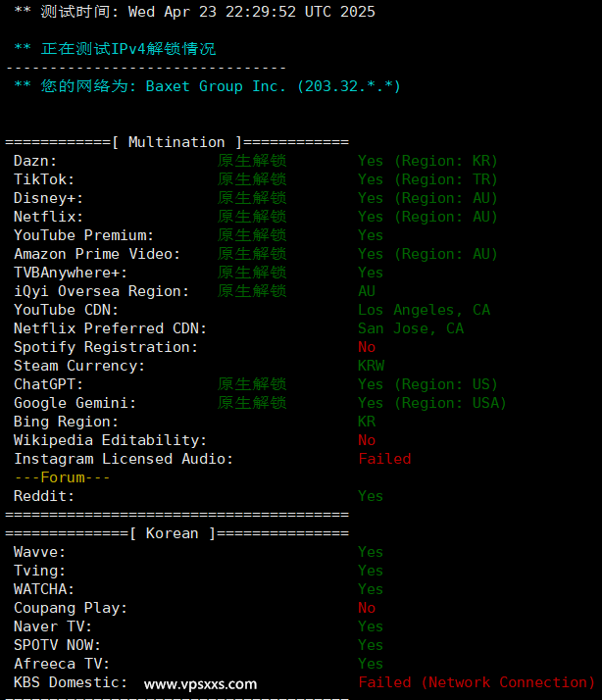This screenshot has height=700, width=602.
Task: Click 'Failed' in the Instagram Licensed Audio row
Action: coord(384,459)
